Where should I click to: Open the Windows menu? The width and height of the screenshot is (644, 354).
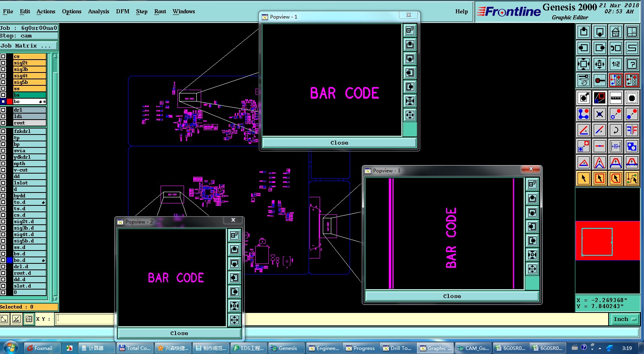(x=184, y=11)
